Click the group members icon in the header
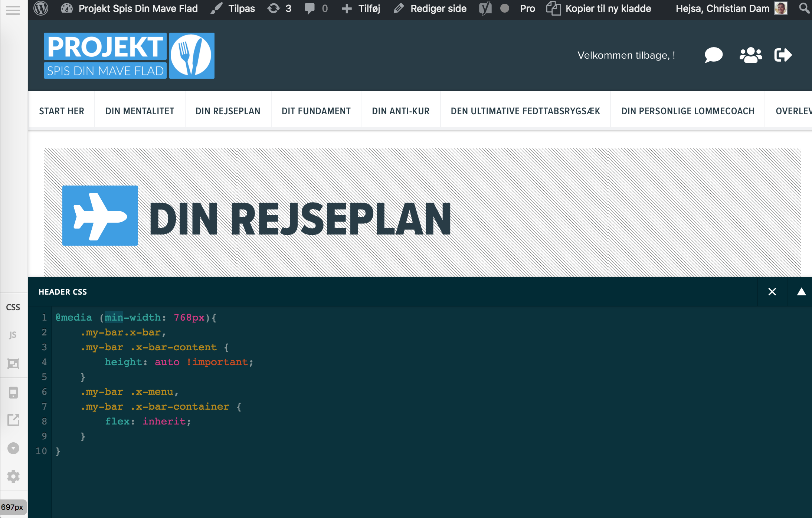The image size is (812, 518). point(750,55)
